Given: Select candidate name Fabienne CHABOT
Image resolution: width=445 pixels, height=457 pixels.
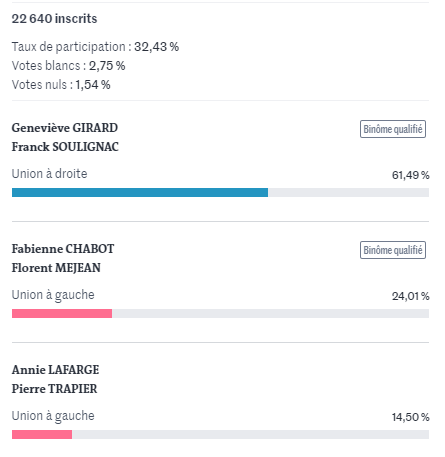Looking at the screenshot, I should point(63,249).
